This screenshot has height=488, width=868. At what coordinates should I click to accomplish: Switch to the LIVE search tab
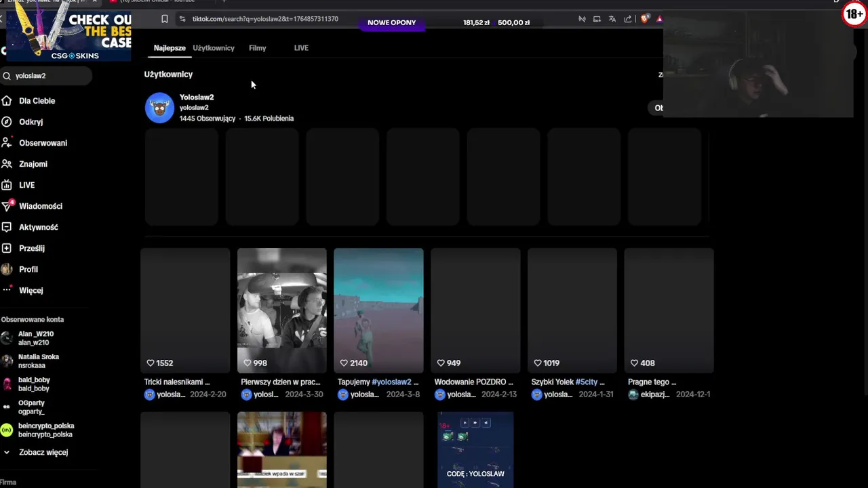(x=301, y=48)
